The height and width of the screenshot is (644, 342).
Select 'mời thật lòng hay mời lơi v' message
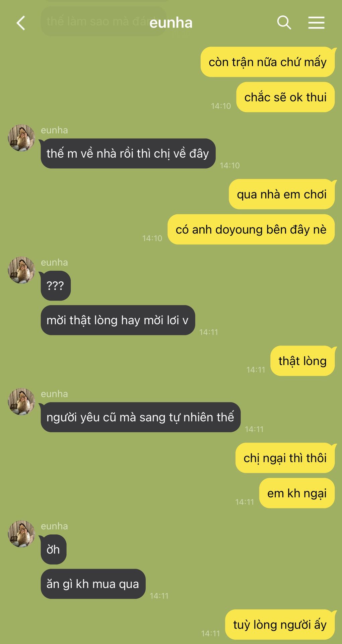tap(118, 320)
